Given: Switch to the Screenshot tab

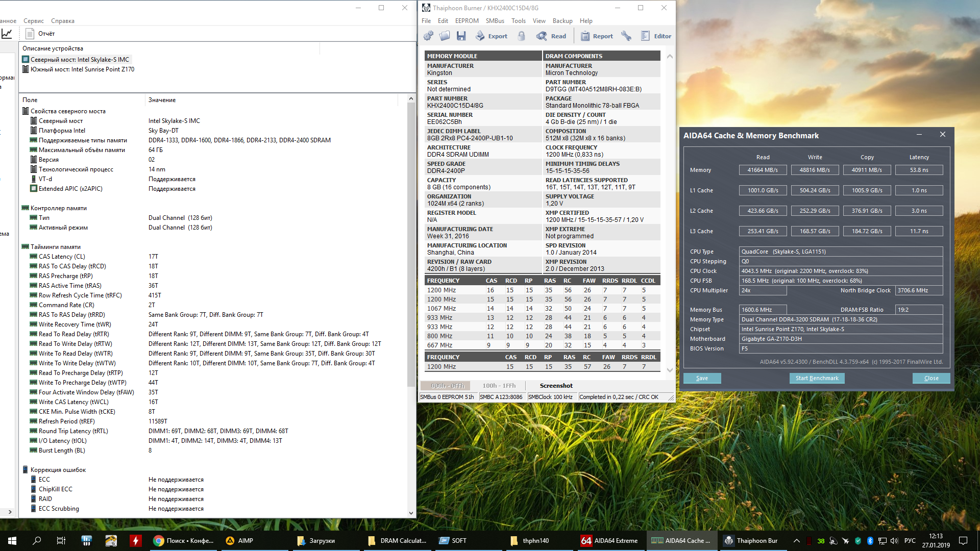Looking at the screenshot, I should [x=556, y=386].
